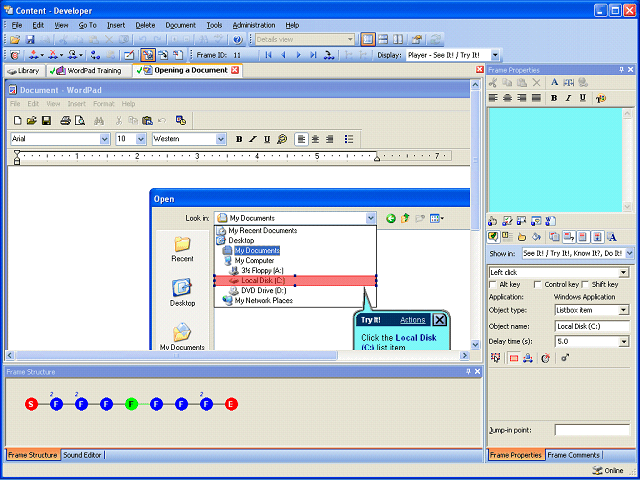The height and width of the screenshot is (480, 640).
Task: Click the stopwatch icon below Delay time
Action: point(546,358)
